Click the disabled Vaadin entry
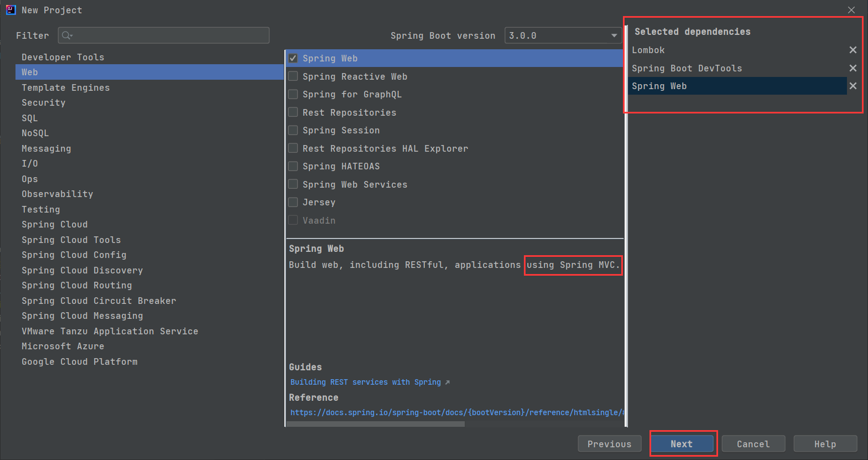Screen dimensions: 868x460 [319, 220]
